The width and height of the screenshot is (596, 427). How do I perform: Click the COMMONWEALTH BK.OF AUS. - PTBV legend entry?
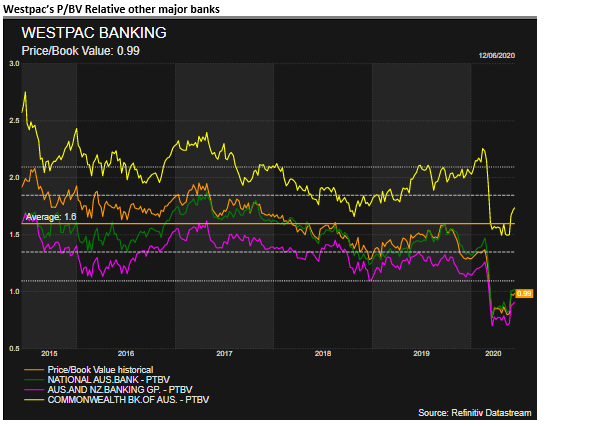(128, 400)
